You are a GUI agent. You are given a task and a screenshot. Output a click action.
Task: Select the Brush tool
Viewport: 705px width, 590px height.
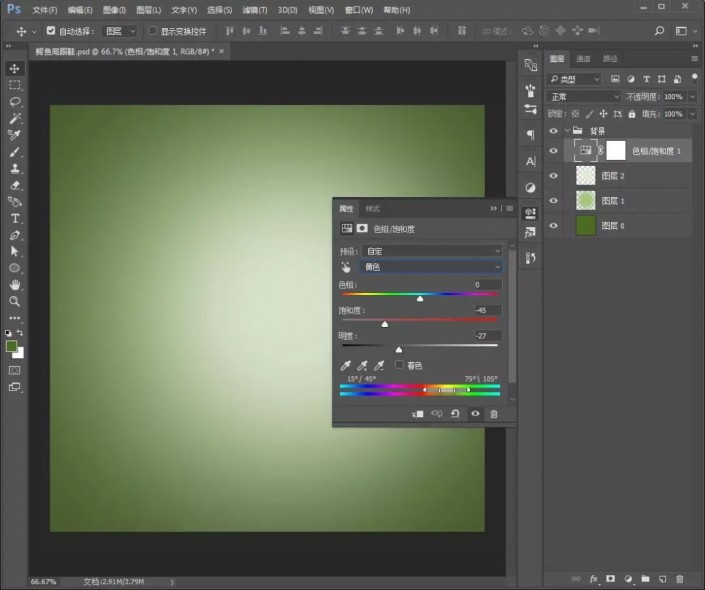(14, 152)
